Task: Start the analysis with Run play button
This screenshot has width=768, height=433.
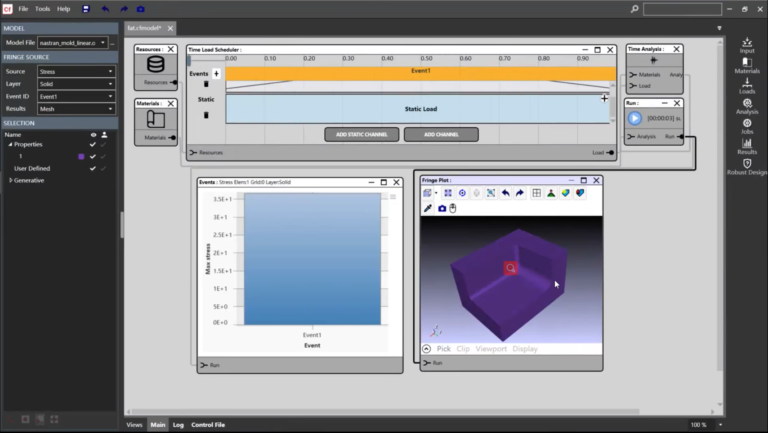Action: coord(635,118)
